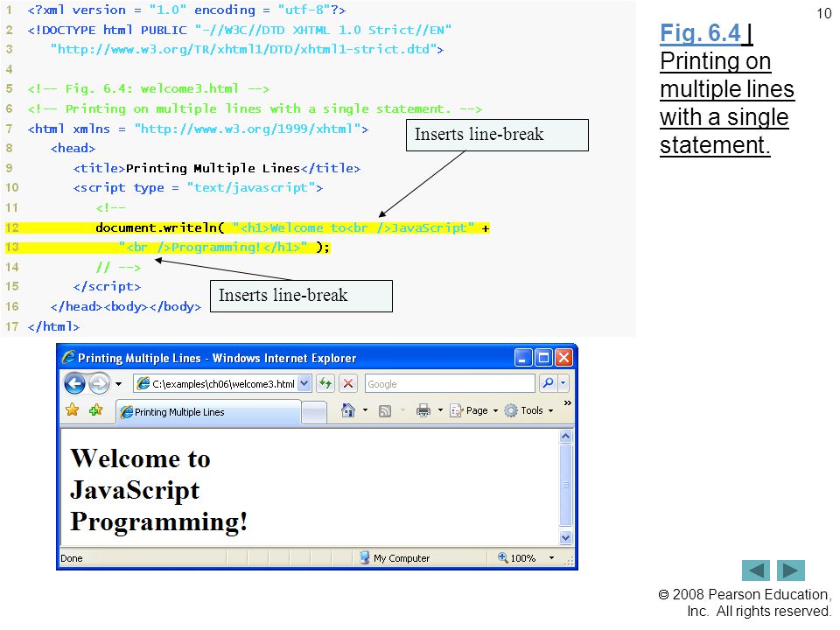This screenshot has width=840, height=630.
Task: Close the Internet Explorer window
Action: point(563,357)
